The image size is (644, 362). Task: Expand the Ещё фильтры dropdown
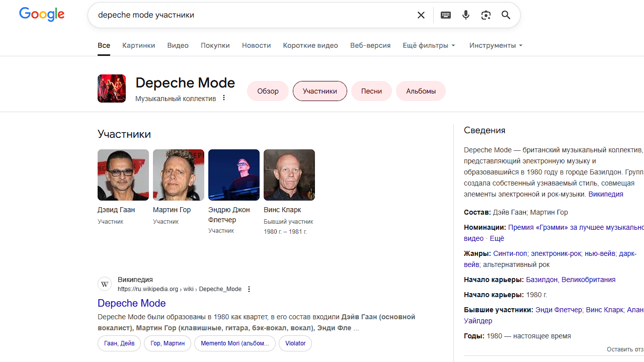[x=429, y=45]
